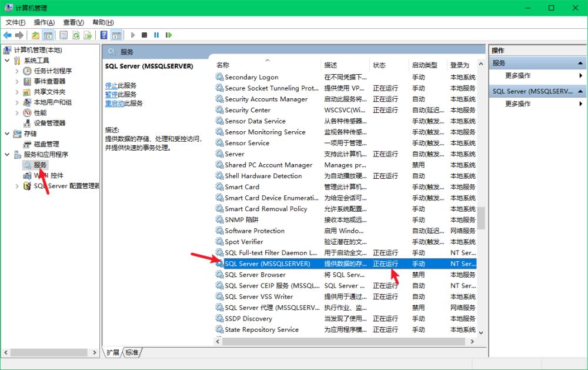
Task: Switch to the 扩展 tab
Action: point(112,352)
